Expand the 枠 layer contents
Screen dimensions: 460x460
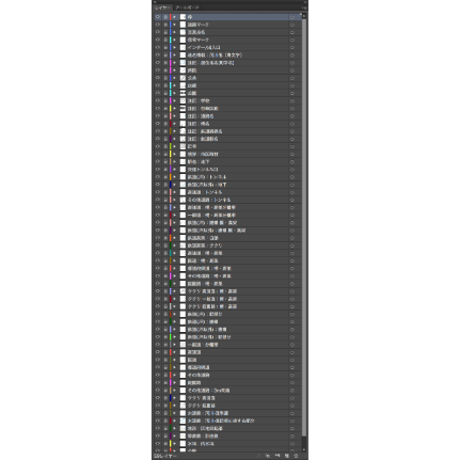175,17
